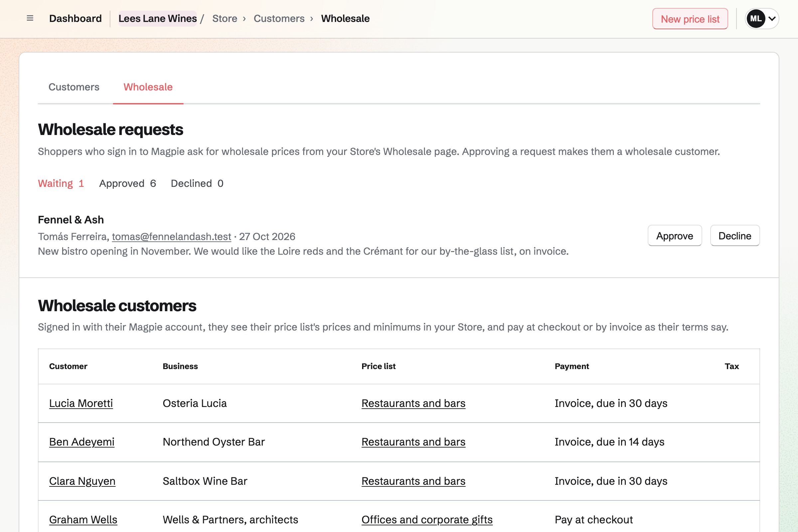The height and width of the screenshot is (532, 798).
Task: Create a New price list
Action: (690, 19)
